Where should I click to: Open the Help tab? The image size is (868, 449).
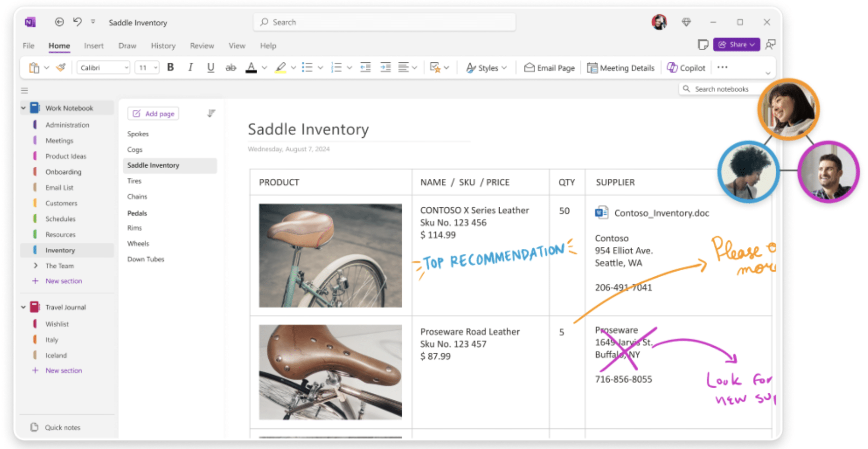pos(268,46)
